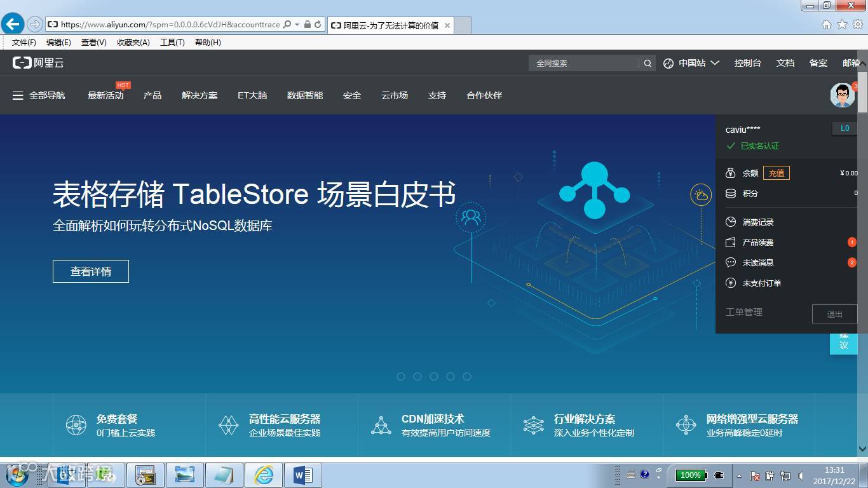868x488 pixels.
Task: Click the Action Center flag tray icon
Action: click(755, 475)
